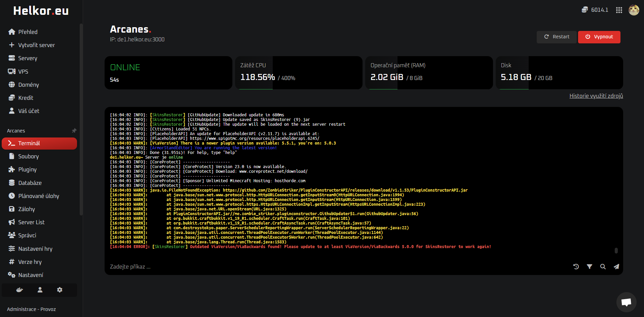This screenshot has width=644, height=317.
Task: Open the user avatar profile menu
Action: point(634,10)
